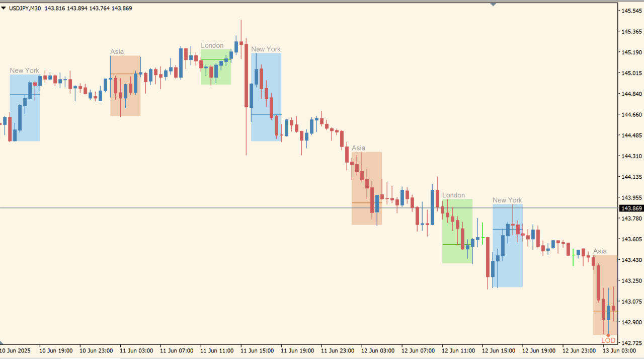
Task: Click the London label on 12 Jun
Action: click(453, 195)
